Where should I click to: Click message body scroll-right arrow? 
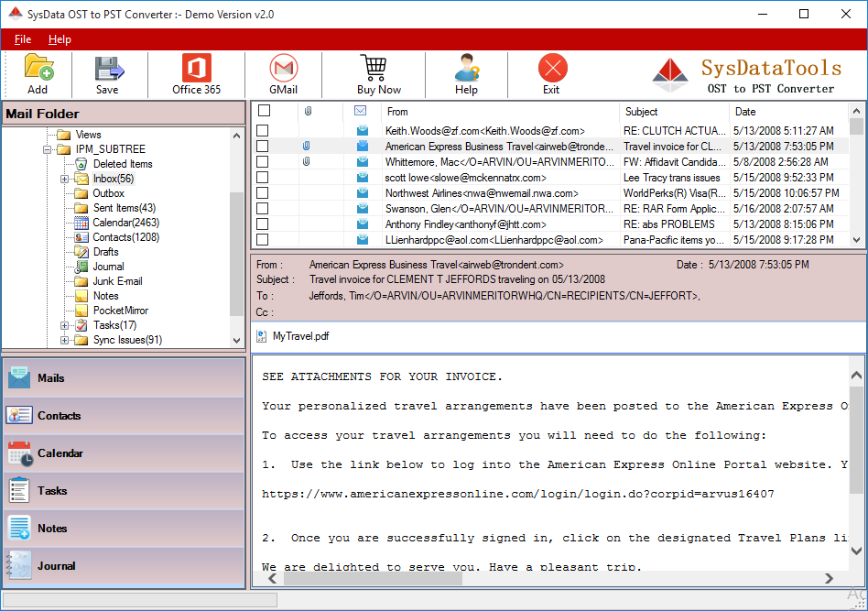pyautogui.click(x=829, y=578)
